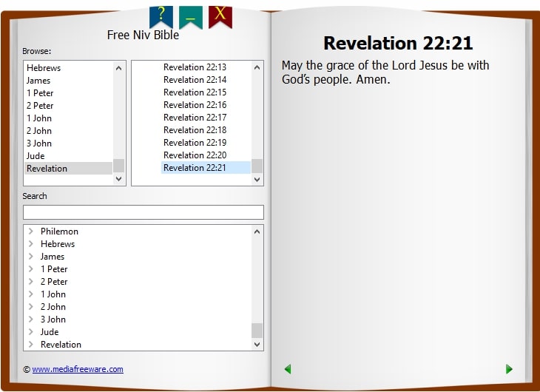This screenshot has width=540, height=392.
Task: Expand Hebrews in the search tree
Action: pyautogui.click(x=30, y=244)
